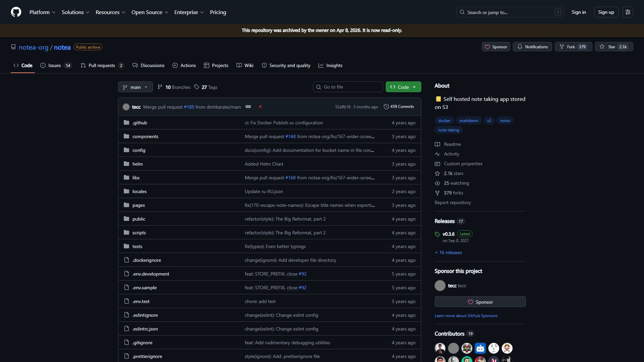This screenshot has height=362, width=644.
Task: Open the 'Added Helm Chart' commit message
Action: [x=264, y=164]
